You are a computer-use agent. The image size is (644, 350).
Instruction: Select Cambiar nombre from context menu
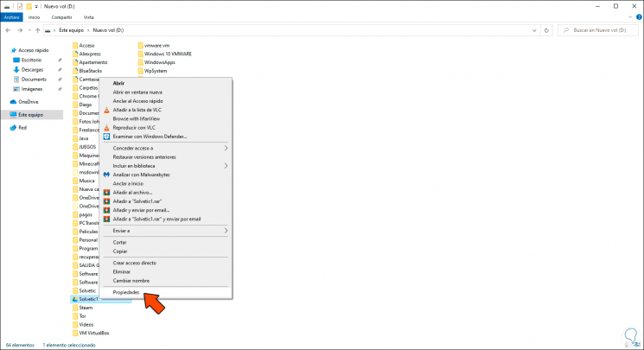pyautogui.click(x=131, y=281)
